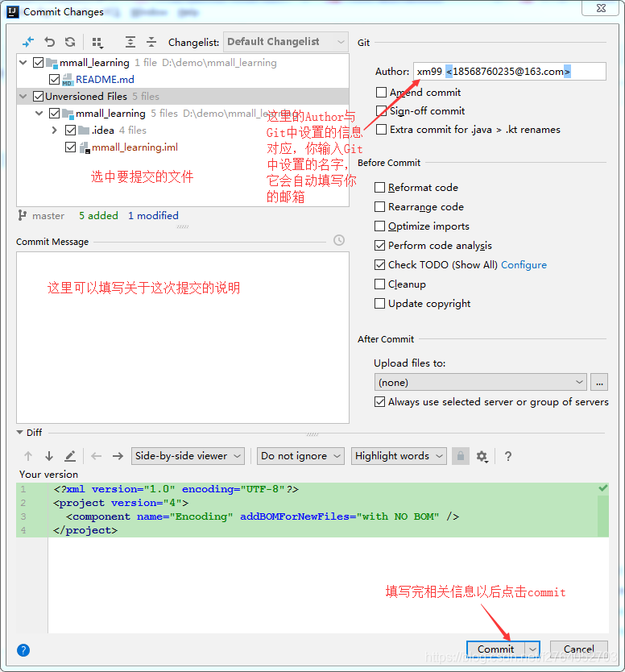
Task: Click the edit source pencil icon
Action: pos(70,456)
